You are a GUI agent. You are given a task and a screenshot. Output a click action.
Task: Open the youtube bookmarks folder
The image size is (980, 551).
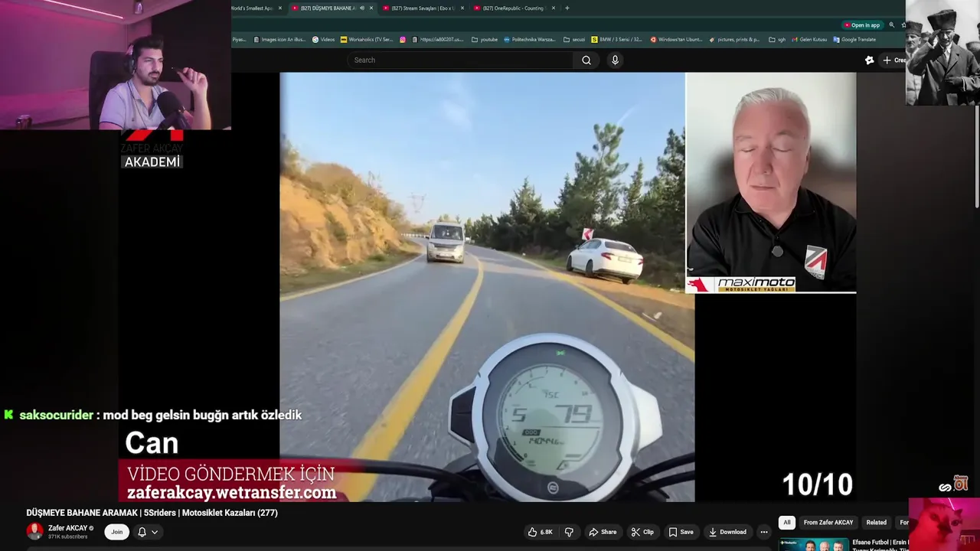[x=485, y=40]
